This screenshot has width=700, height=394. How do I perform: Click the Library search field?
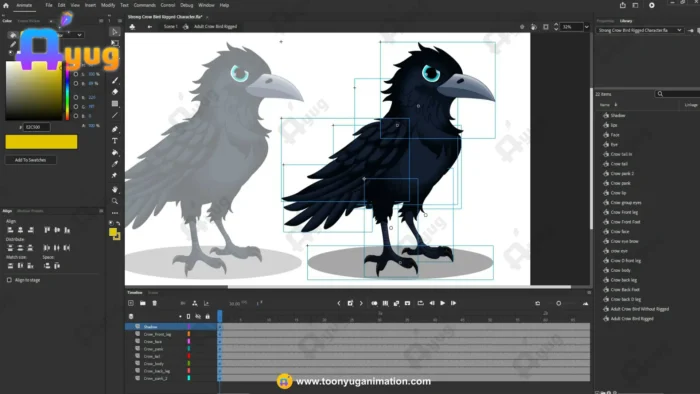click(679, 94)
